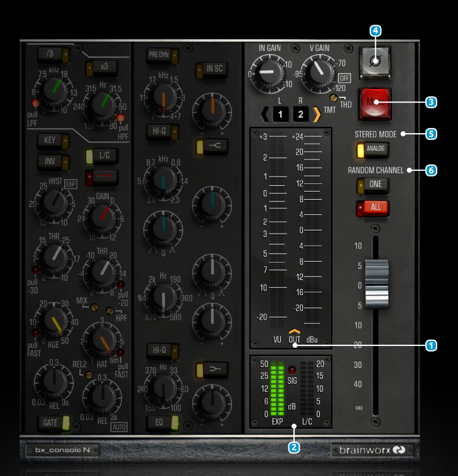Image resolution: width=458 pixels, height=476 pixels.
Task: Click the V GAIN knob
Action: [319, 73]
